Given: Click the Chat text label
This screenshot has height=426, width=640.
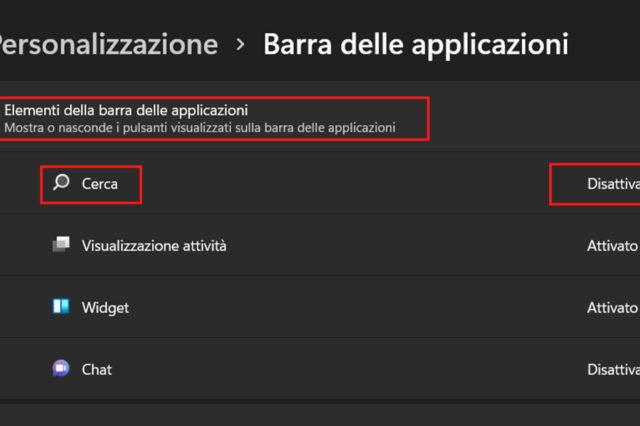Looking at the screenshot, I should [x=97, y=369].
